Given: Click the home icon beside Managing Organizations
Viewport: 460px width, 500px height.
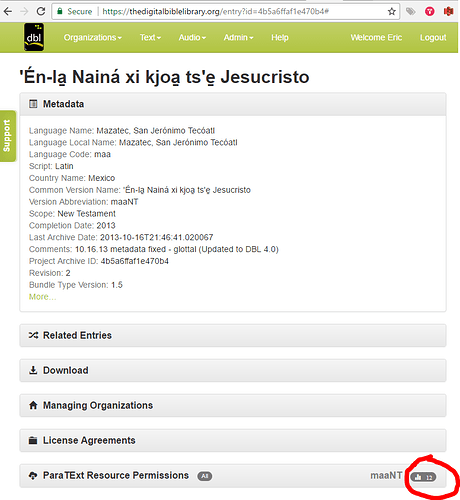Looking at the screenshot, I should click(x=33, y=405).
